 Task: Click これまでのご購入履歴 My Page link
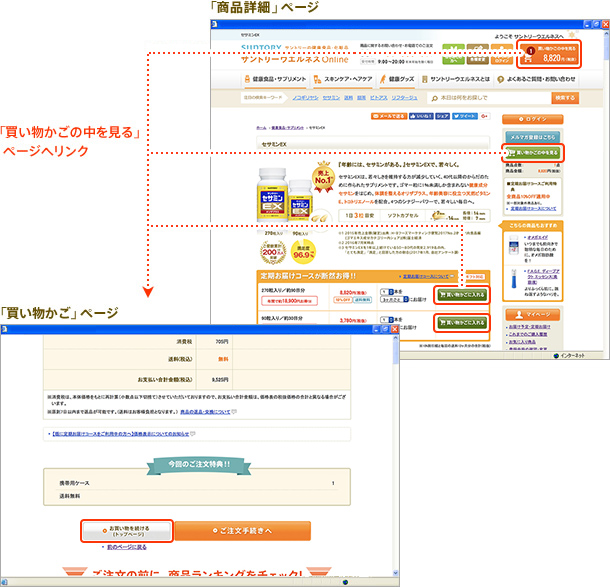coord(528,334)
